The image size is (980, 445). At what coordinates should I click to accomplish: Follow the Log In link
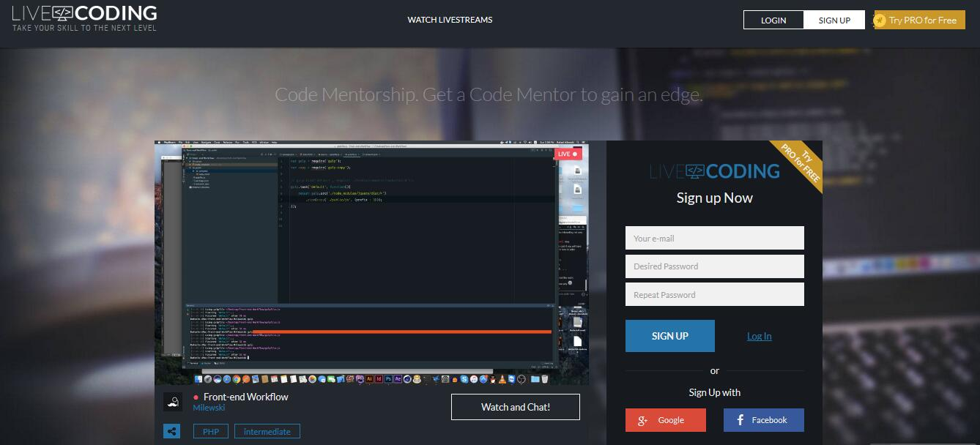pyautogui.click(x=759, y=336)
